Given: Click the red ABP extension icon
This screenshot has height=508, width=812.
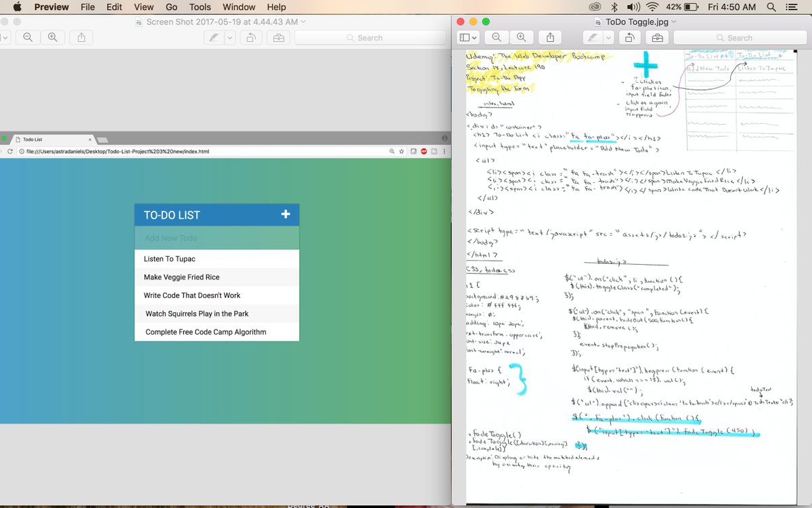Looking at the screenshot, I should click(424, 151).
